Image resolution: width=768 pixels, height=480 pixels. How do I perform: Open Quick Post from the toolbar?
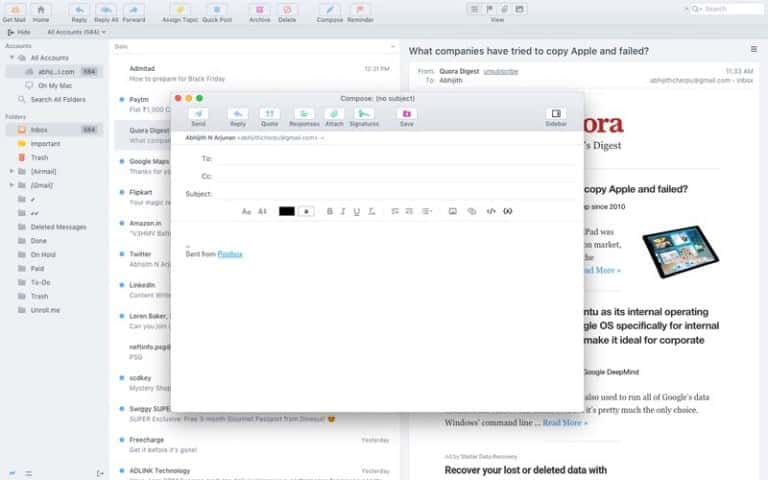click(217, 10)
